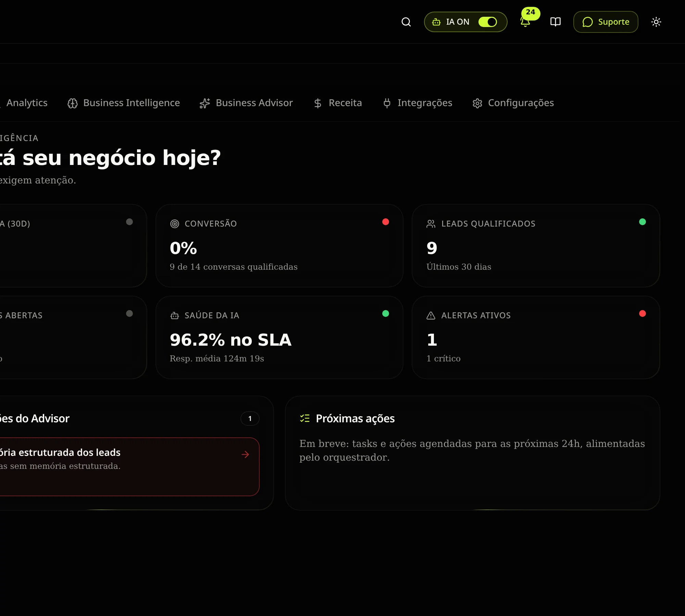Click red status dot on Alertas Ativos

(643, 313)
